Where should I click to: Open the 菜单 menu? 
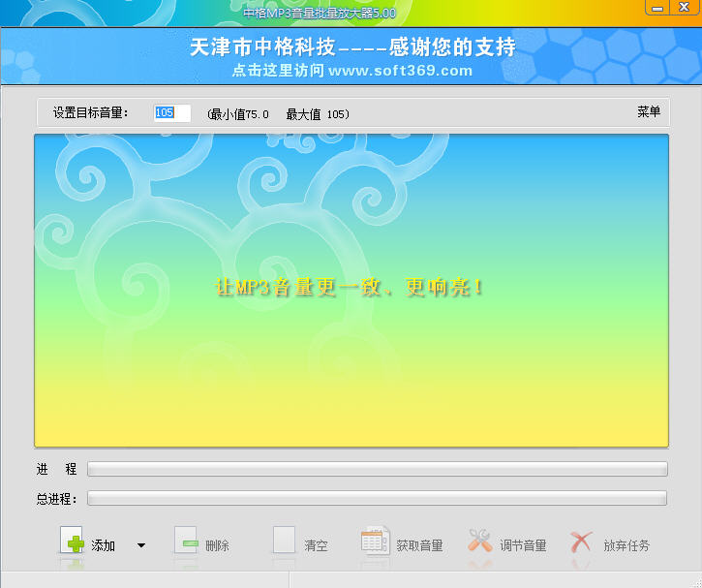[649, 111]
